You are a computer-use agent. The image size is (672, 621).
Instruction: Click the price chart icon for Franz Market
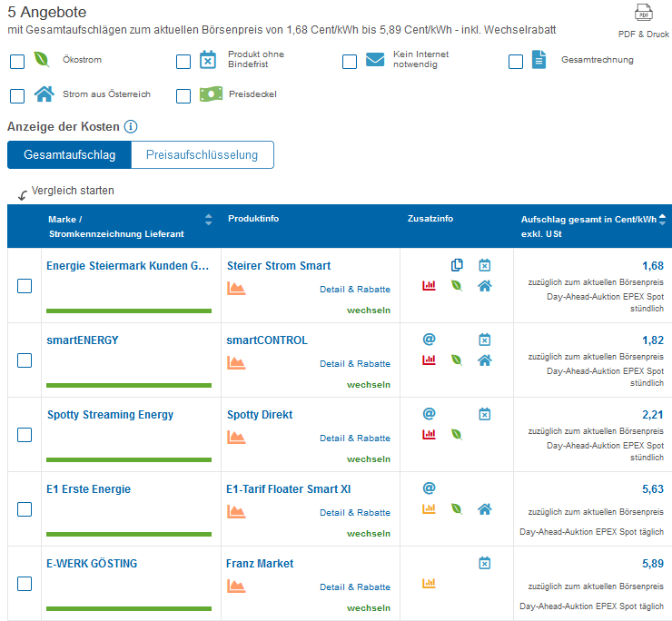[x=236, y=586]
